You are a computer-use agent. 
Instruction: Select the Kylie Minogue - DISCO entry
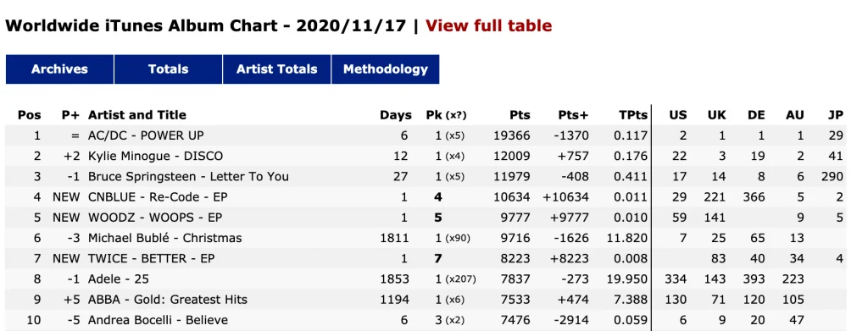[156, 156]
